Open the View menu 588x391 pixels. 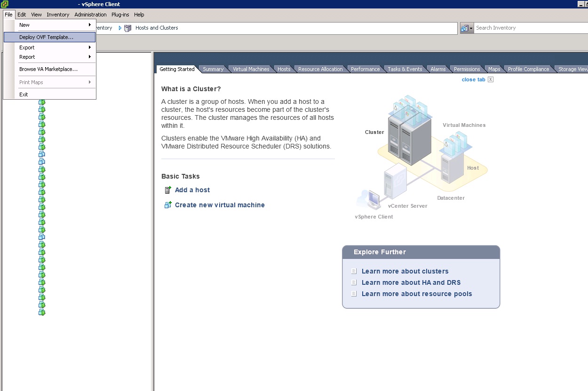point(36,15)
